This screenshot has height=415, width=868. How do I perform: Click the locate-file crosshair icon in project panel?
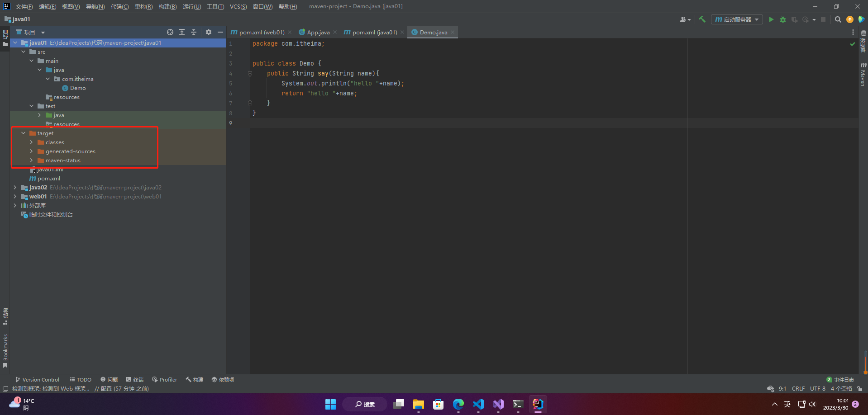pos(170,32)
